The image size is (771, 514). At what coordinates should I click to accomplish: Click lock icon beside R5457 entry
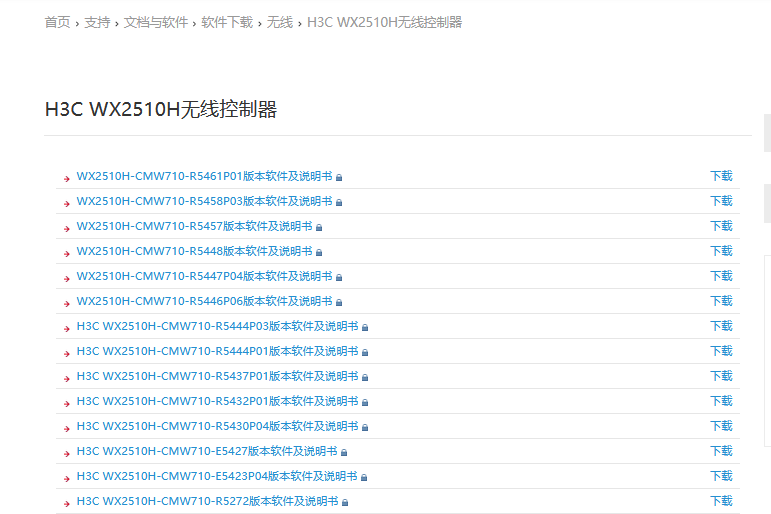point(319,228)
